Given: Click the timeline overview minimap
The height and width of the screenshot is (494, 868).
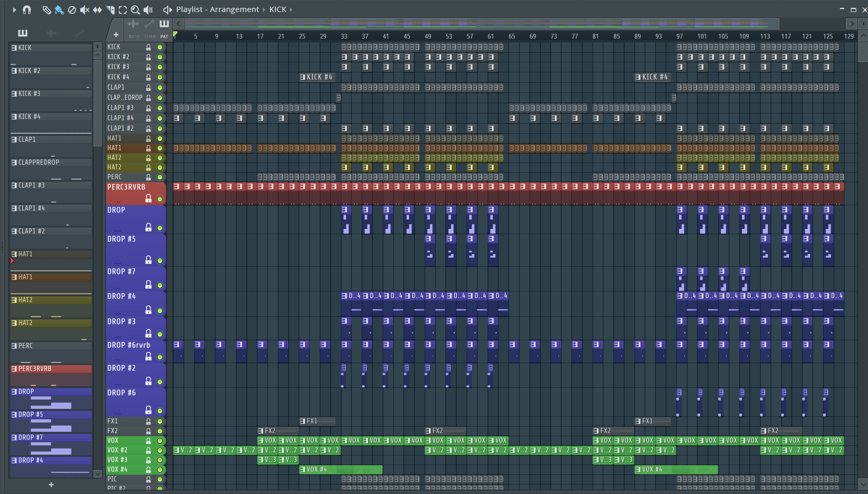Looking at the screenshot, I should 482,24.
